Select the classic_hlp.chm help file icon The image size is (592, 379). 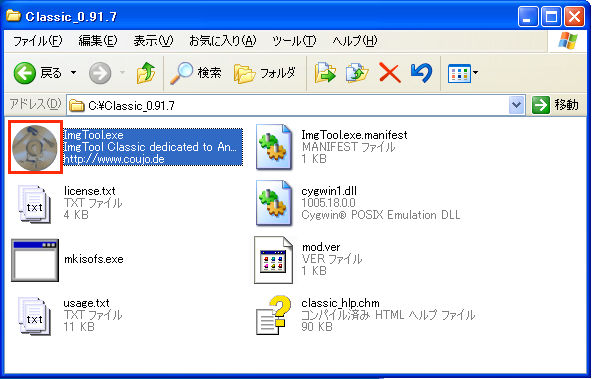[x=274, y=316]
